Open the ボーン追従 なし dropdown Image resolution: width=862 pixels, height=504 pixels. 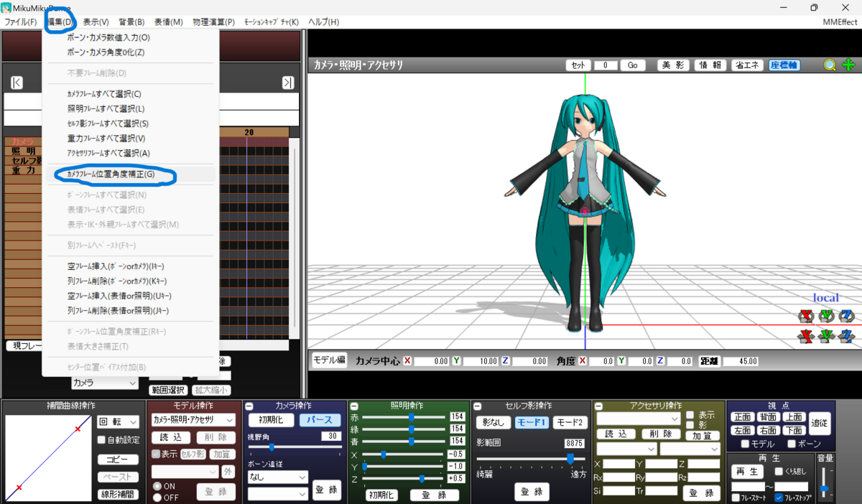277,477
